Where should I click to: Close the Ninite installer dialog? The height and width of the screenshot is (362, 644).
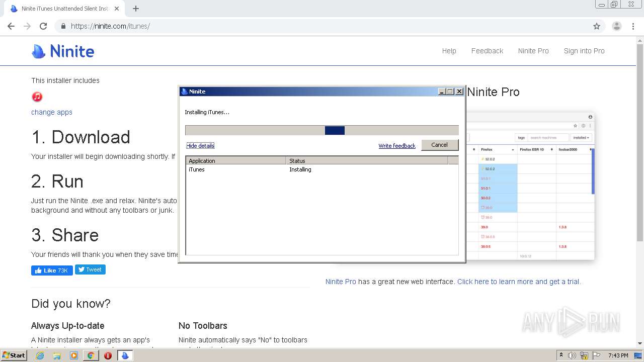click(459, 92)
